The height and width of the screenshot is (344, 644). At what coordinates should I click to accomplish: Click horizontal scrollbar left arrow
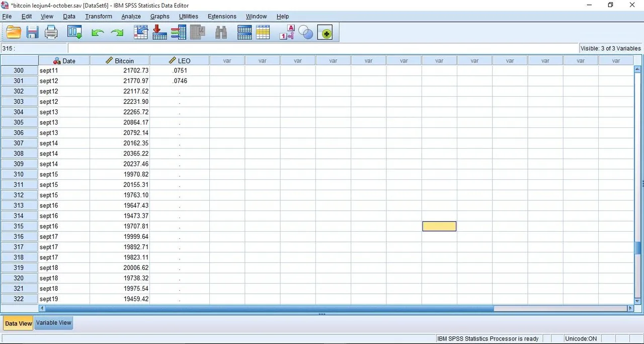click(42, 308)
